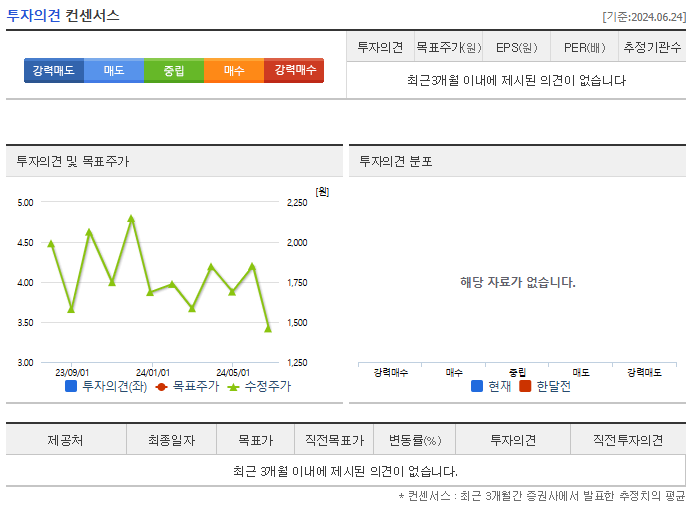Select the 추정기관수 column header

(652, 47)
